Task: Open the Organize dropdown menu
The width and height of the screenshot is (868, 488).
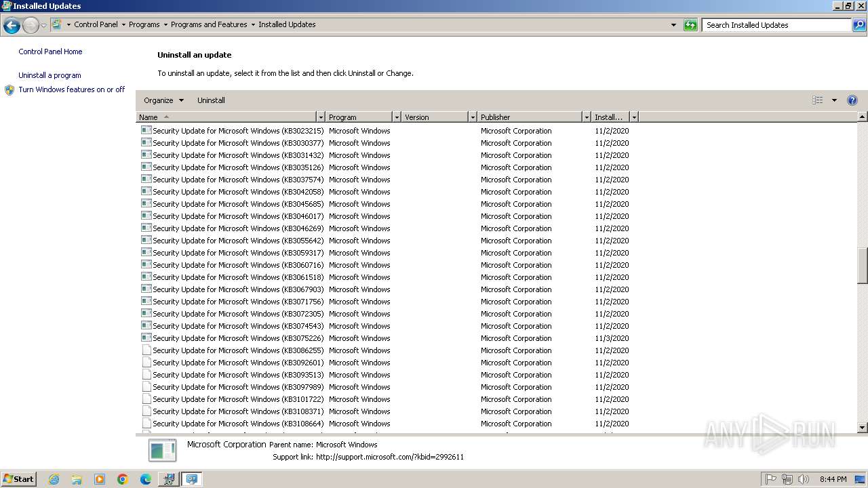Action: pos(163,100)
